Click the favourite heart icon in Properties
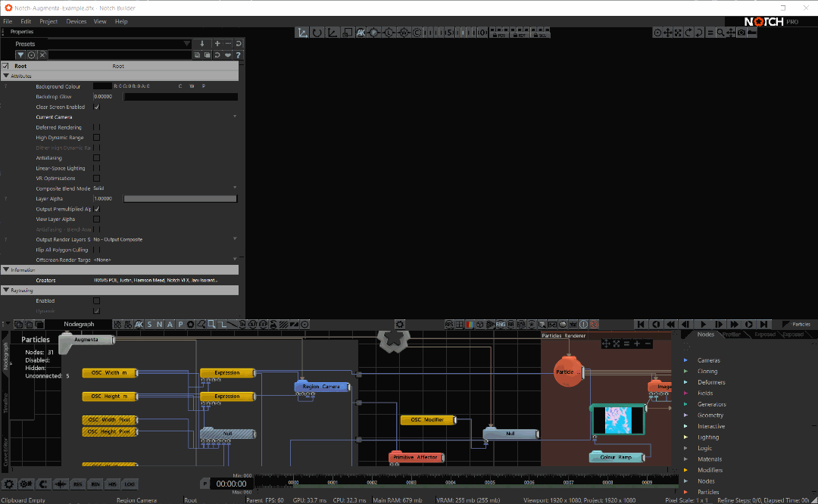 click(x=228, y=54)
